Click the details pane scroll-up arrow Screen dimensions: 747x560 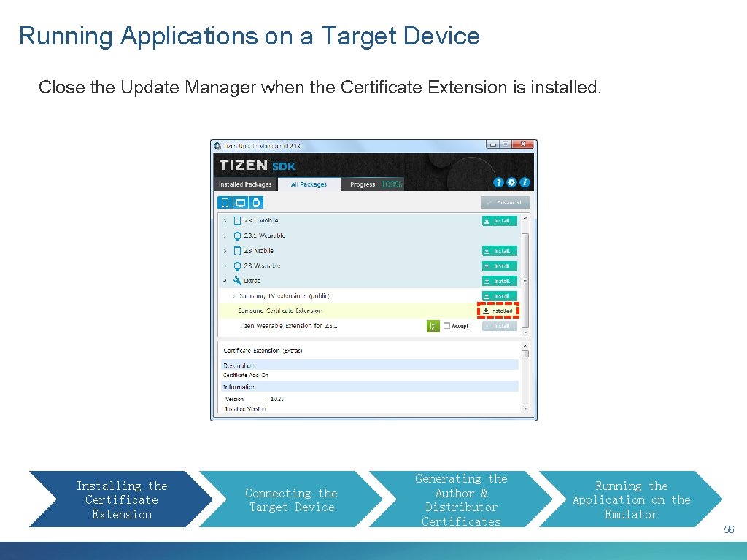tap(525, 345)
